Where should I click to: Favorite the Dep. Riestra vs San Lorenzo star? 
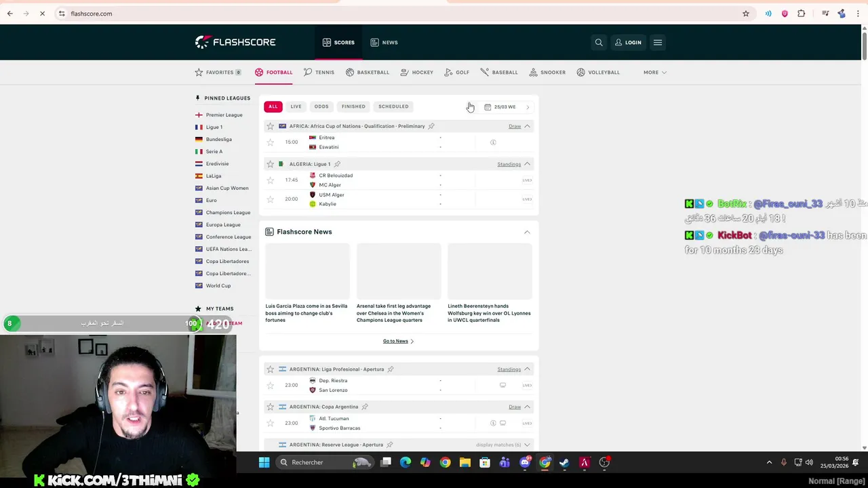(271, 385)
